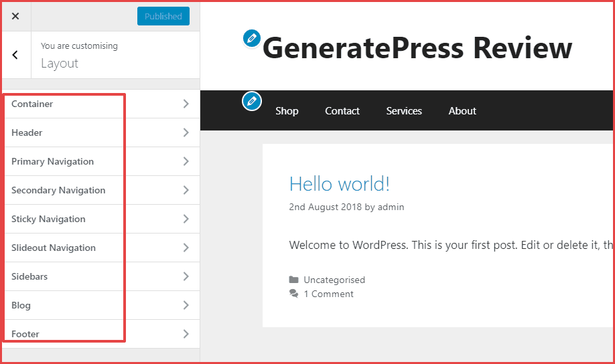The width and height of the screenshot is (615, 364).
Task: Expand Sidebars using its right chevron
Action: [x=186, y=276]
